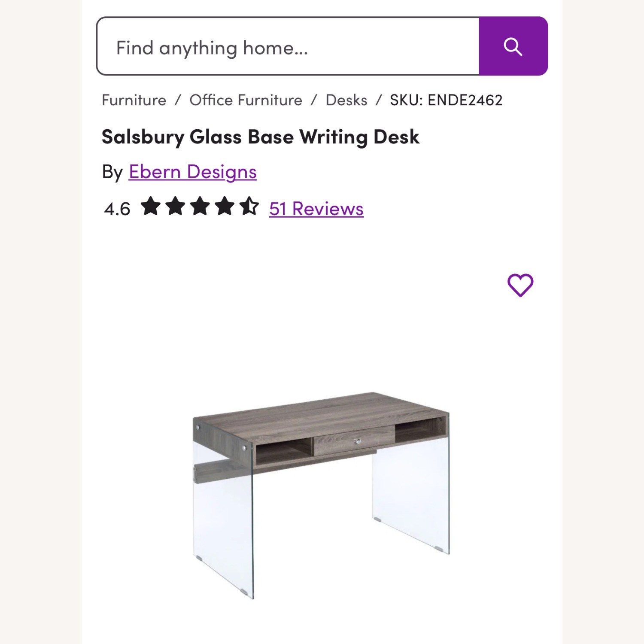644x644 pixels.
Task: Click the search magnifier icon
Action: 513,46
